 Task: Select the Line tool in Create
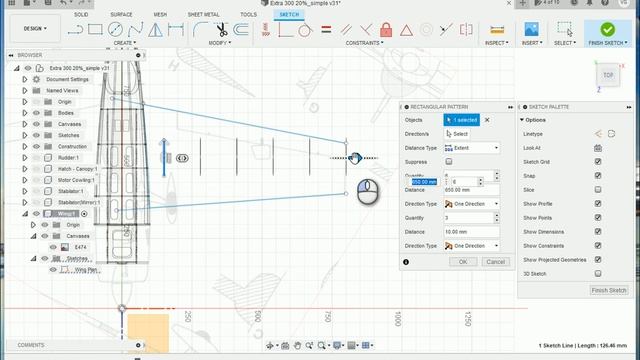[x=75, y=30]
